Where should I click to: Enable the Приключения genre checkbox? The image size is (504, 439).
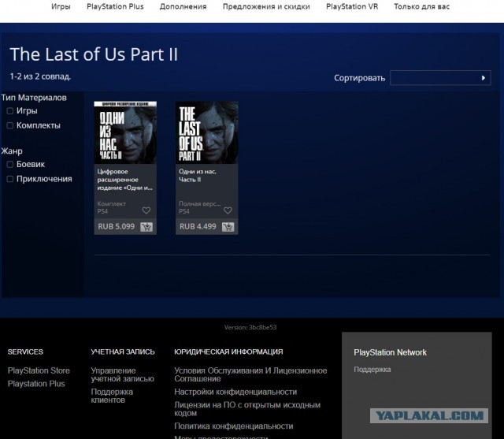point(10,179)
